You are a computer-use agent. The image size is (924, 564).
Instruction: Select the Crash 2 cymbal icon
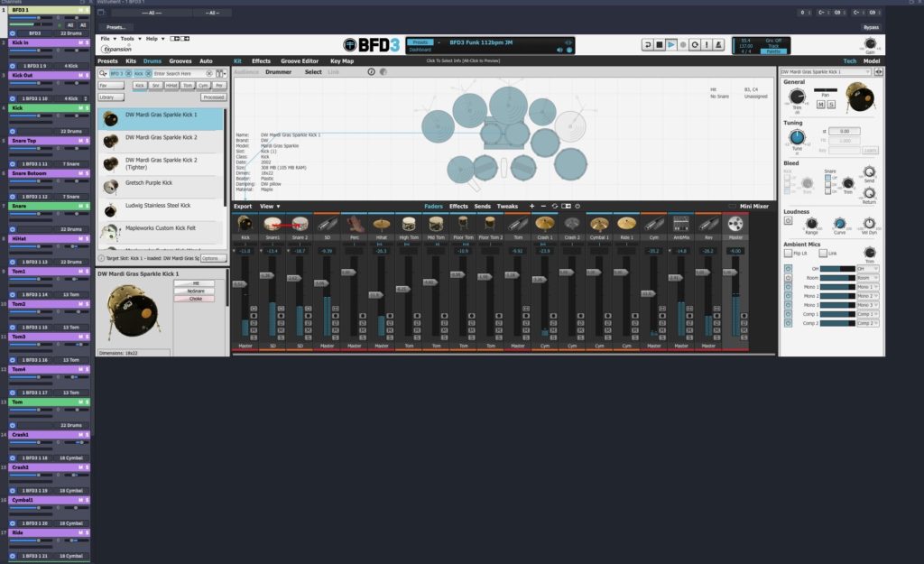pyautogui.click(x=571, y=224)
